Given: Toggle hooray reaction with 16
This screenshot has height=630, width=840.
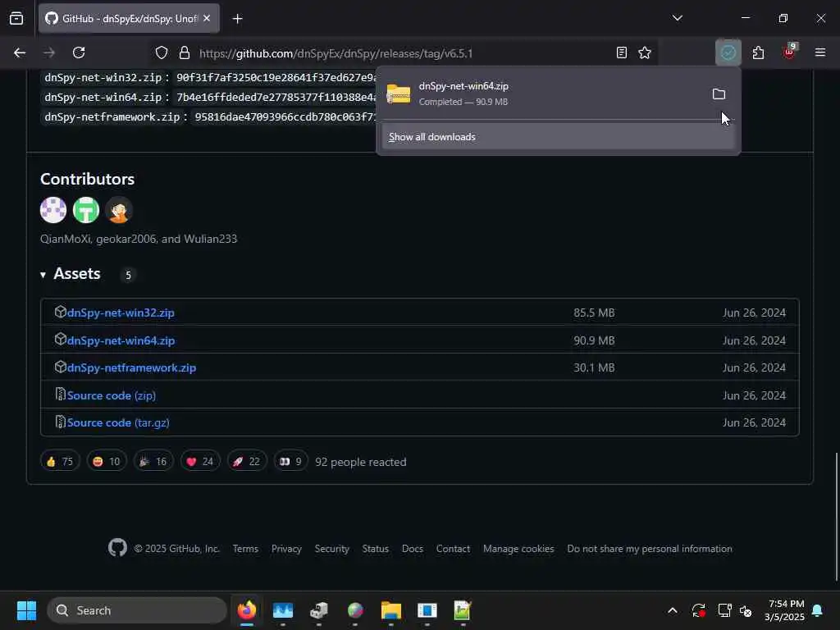Looking at the screenshot, I should (x=153, y=461).
